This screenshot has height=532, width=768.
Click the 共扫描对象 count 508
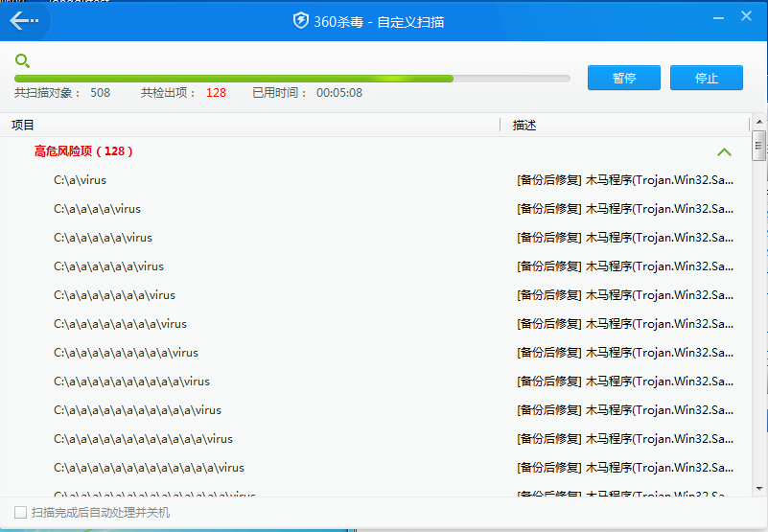click(101, 93)
